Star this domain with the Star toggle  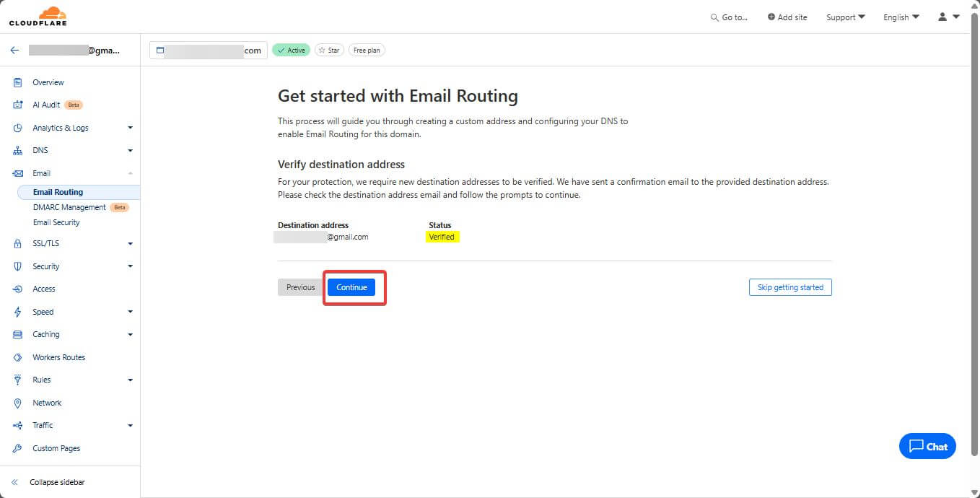click(329, 51)
